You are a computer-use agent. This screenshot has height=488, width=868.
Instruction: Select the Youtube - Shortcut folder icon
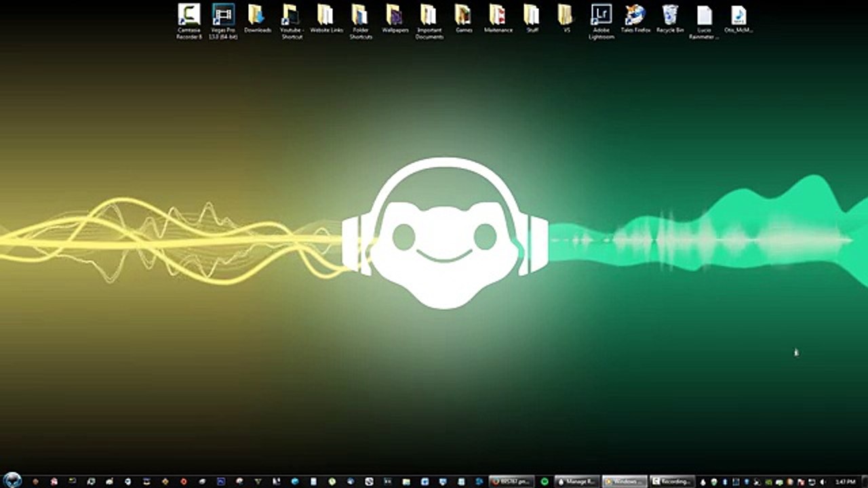pos(292,21)
